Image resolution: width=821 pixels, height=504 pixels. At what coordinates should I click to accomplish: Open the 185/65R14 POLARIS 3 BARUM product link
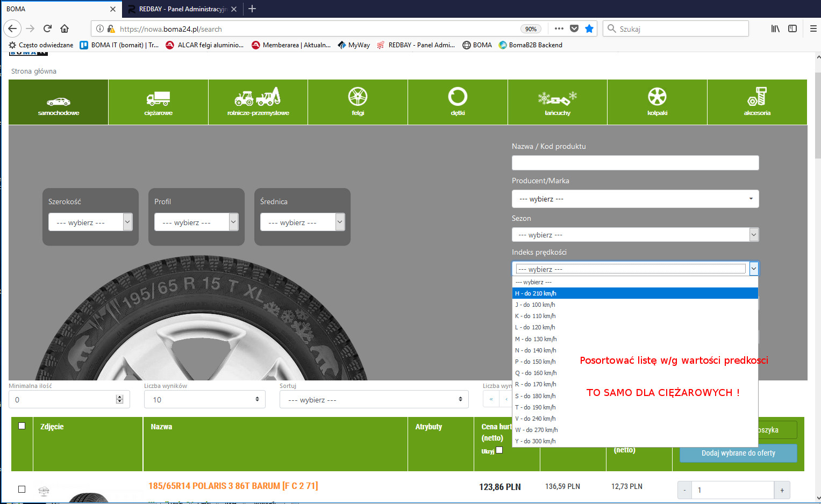pos(233,486)
